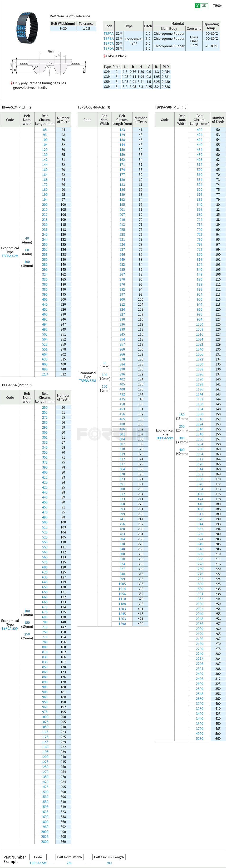Click the 'TBPDA-S8M(Pitch: 8)' table title
226x868 pixels.
click(171, 107)
